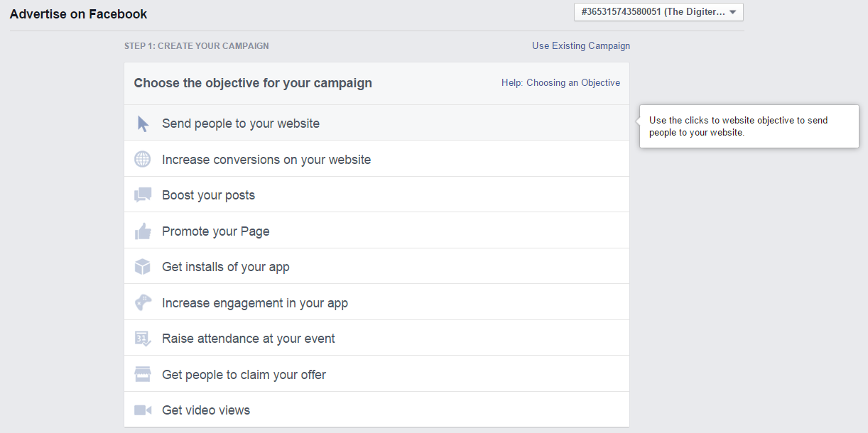Image resolution: width=868 pixels, height=433 pixels.
Task: Open the ad account dropdown #365315743580051
Action: pyautogui.click(x=658, y=12)
